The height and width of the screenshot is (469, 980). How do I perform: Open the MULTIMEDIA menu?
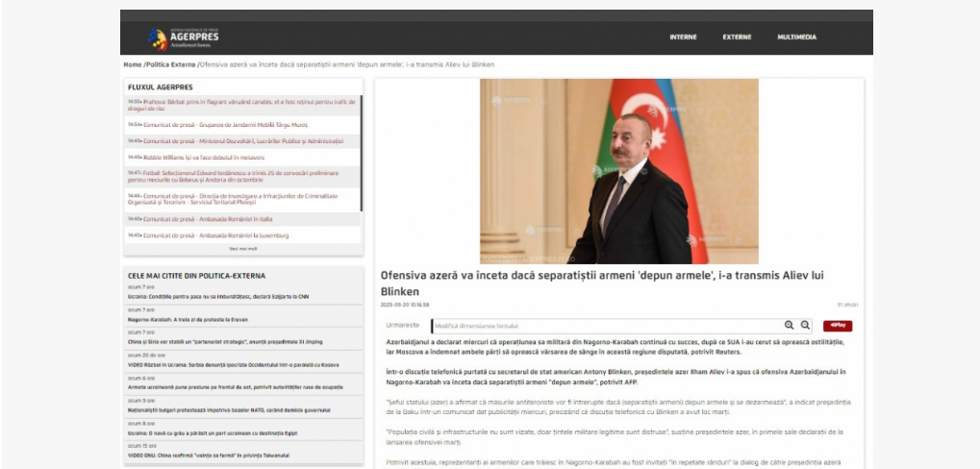(x=796, y=37)
